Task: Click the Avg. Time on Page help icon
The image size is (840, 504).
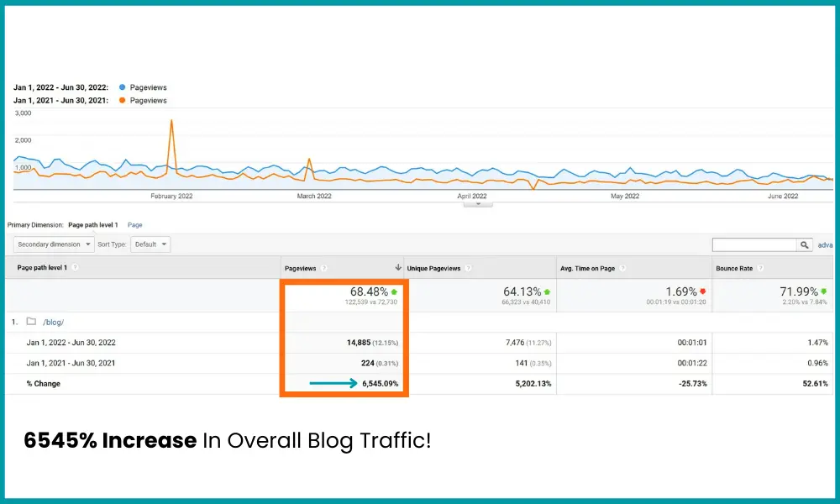Action: click(623, 268)
